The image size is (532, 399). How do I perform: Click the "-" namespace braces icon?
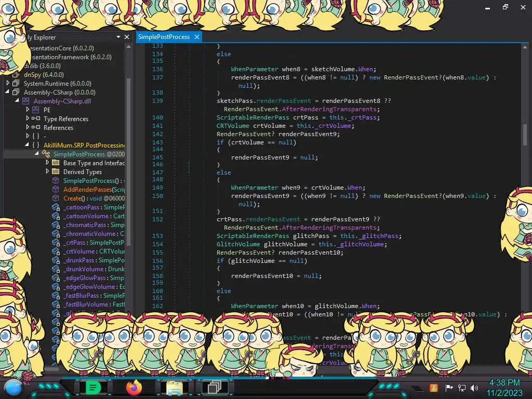click(36, 136)
